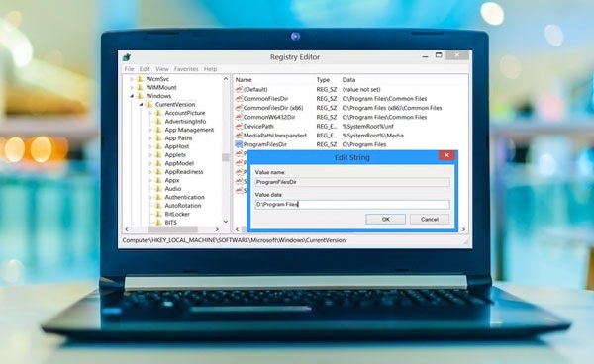The height and width of the screenshot is (364, 594).
Task: Click the tree pane vertical scrollbar thumb
Action: pos(226,158)
